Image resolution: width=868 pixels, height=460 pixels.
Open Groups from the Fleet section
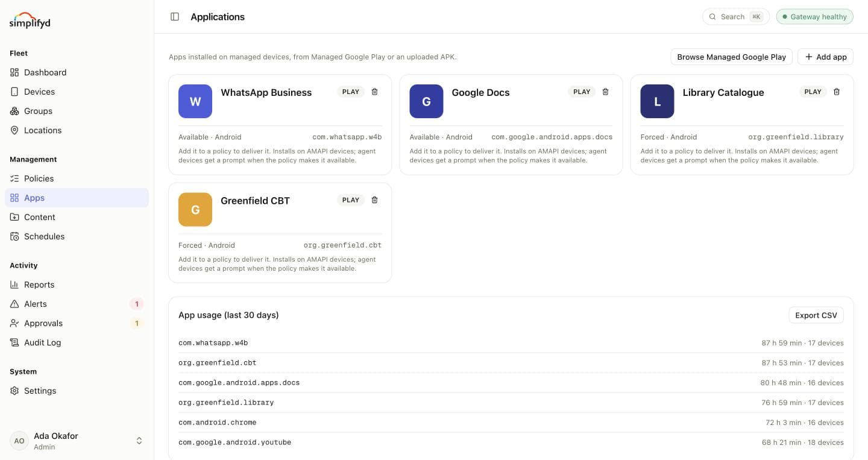tap(77, 111)
